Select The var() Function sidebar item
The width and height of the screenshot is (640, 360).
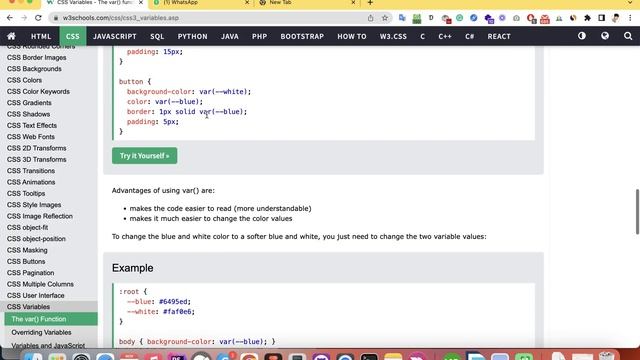tap(51, 319)
